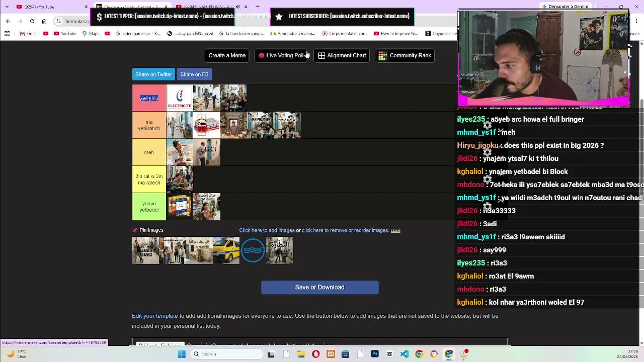Click the remove or reorder images link
This screenshot has width=644, height=362.
point(345,230)
